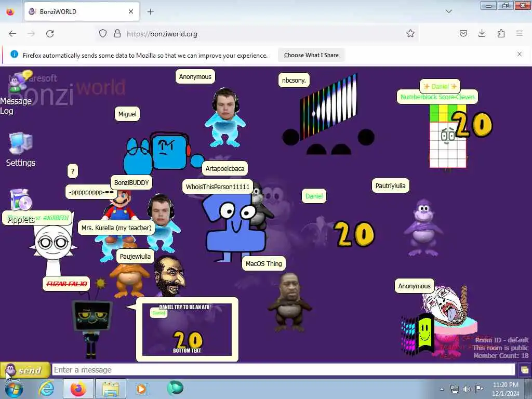Open Firefox downloads panel
The height and width of the screenshot is (399, 532).
(x=482, y=34)
